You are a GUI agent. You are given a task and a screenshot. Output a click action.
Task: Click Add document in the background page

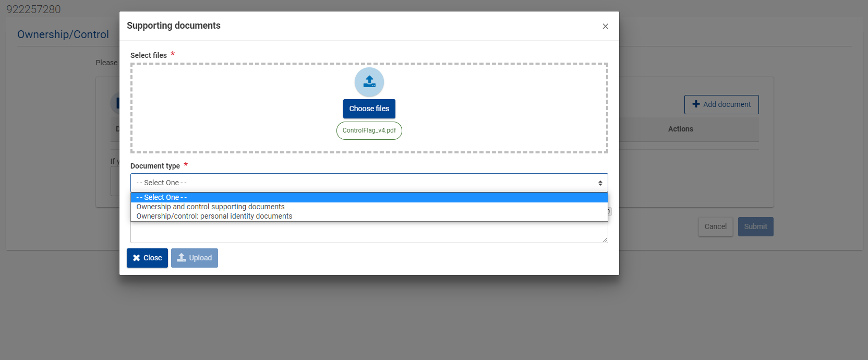tap(721, 104)
